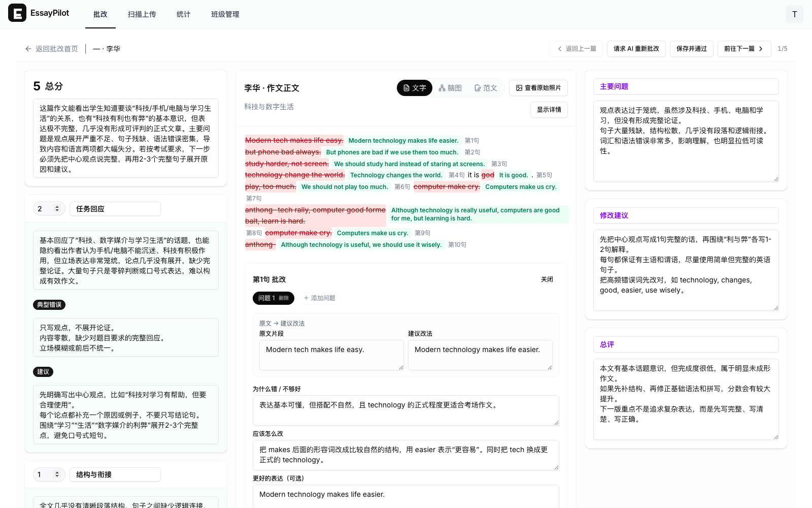Click inside the 原文片段 text box
The height and width of the screenshot is (508, 812).
coord(331,355)
